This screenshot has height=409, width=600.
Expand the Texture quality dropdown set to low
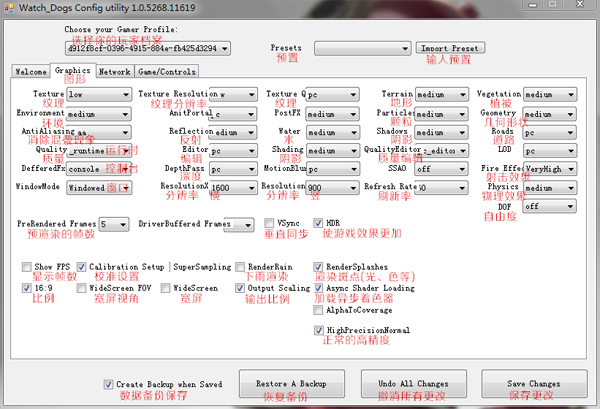tap(99, 94)
